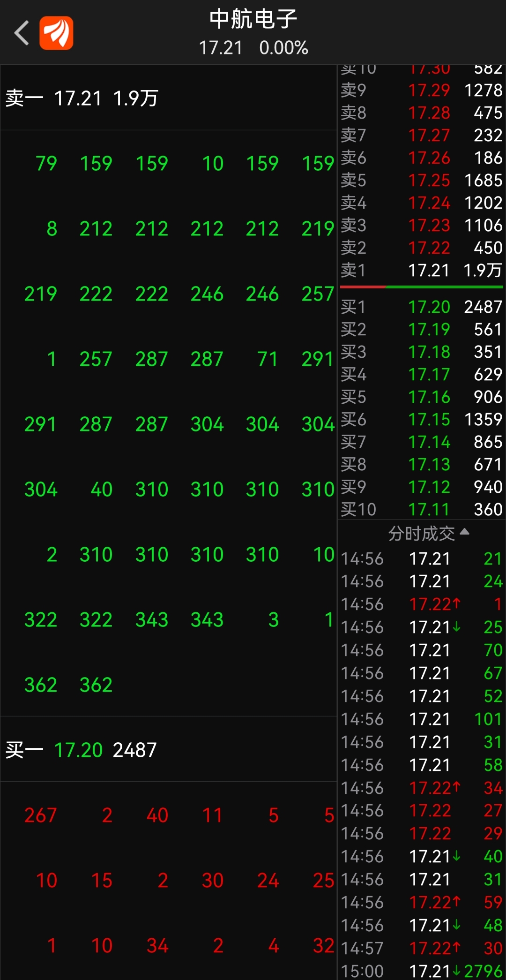Tap buy queue order 32
This screenshot has width=506, height=980.
point(323,946)
